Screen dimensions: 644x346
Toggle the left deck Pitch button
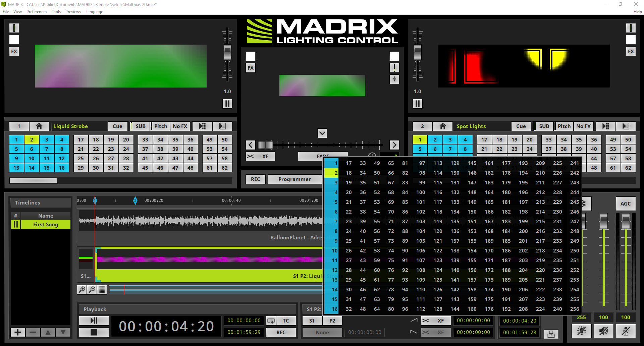(x=161, y=126)
